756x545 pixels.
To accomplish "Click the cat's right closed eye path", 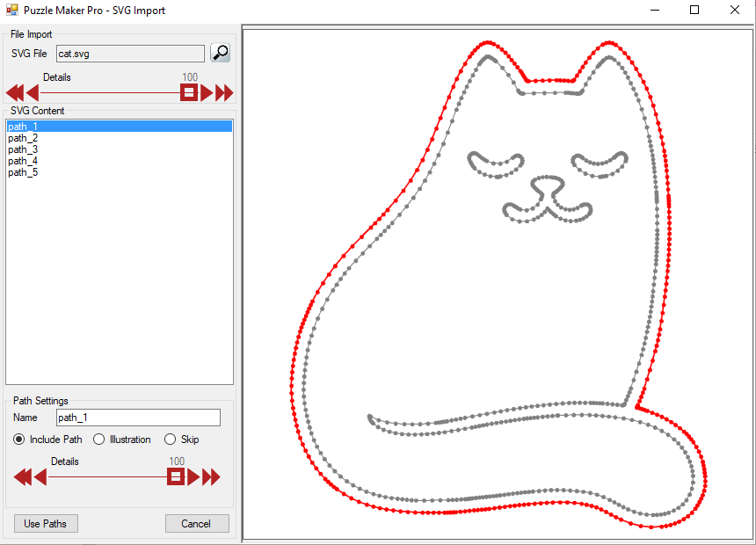I will point(600,164).
